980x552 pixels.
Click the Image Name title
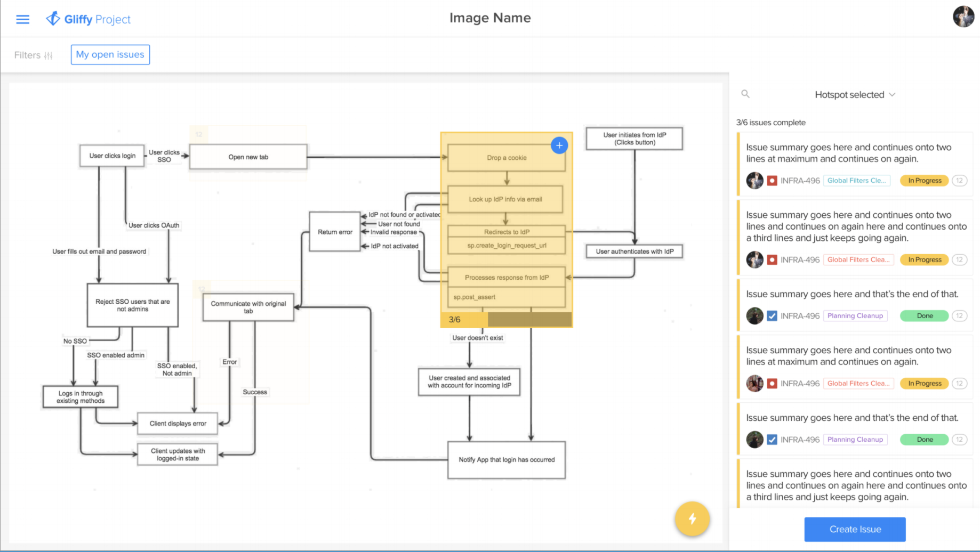[x=490, y=18]
